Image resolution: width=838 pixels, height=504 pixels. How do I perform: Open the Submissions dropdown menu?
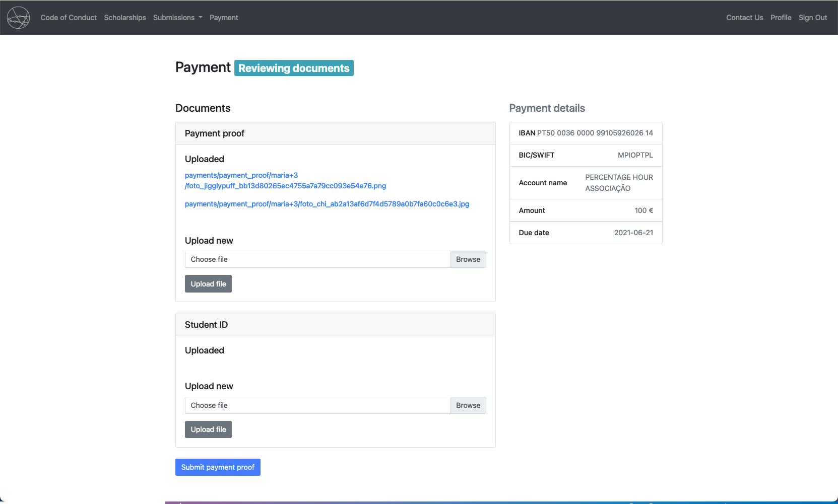point(177,17)
